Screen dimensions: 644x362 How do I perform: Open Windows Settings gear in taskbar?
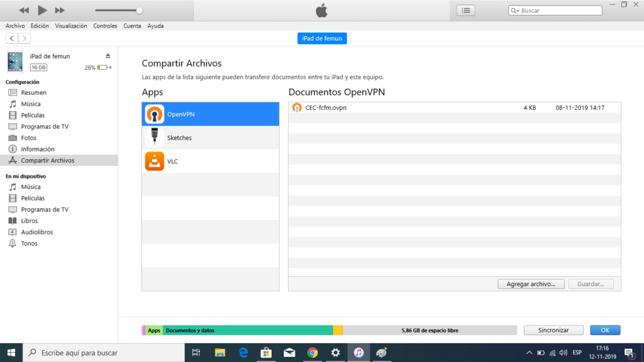coord(336,353)
